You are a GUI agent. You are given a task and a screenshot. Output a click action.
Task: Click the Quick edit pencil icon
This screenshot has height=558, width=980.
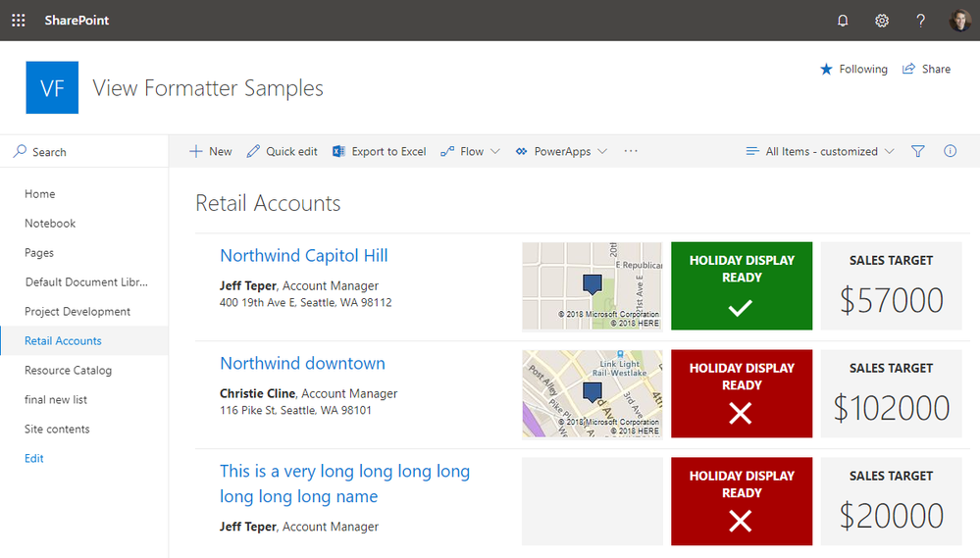[x=253, y=151]
